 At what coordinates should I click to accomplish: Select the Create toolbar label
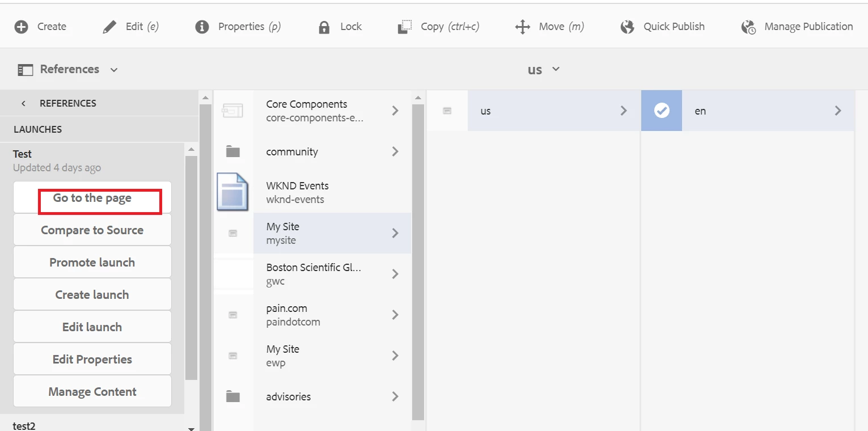pos(52,27)
